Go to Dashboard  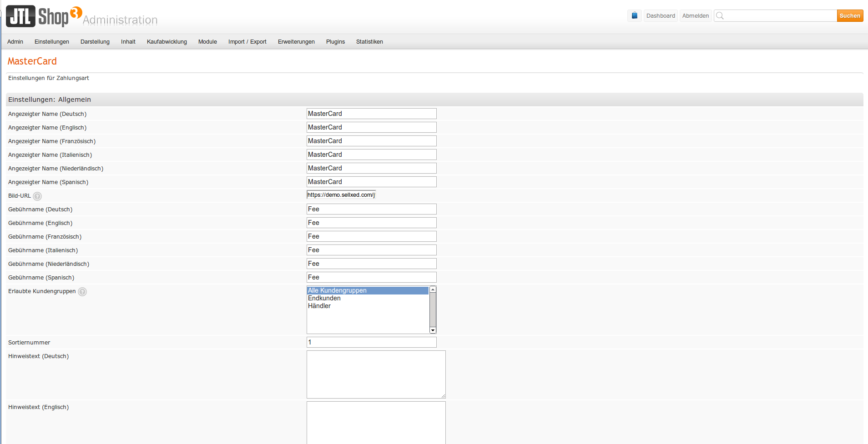pos(661,16)
